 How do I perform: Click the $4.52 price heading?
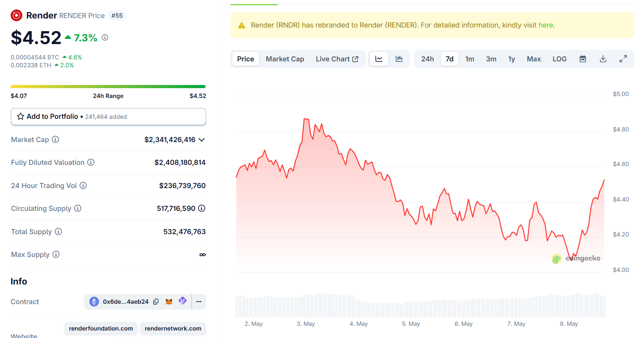(x=36, y=38)
